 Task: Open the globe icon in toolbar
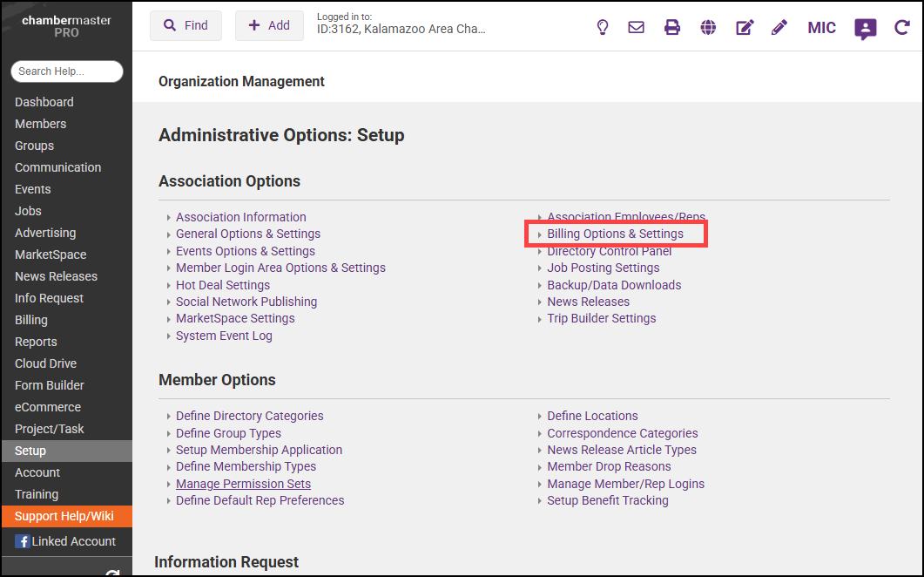point(708,28)
